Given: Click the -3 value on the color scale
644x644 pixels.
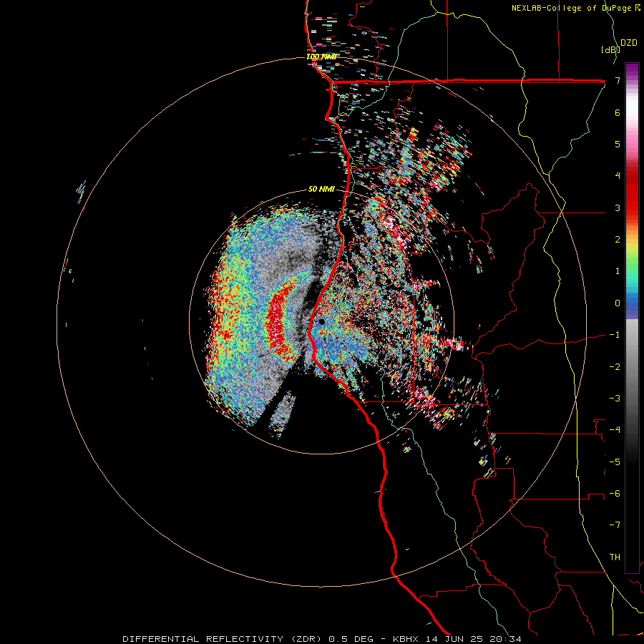Looking at the screenshot, I should pos(615,399).
